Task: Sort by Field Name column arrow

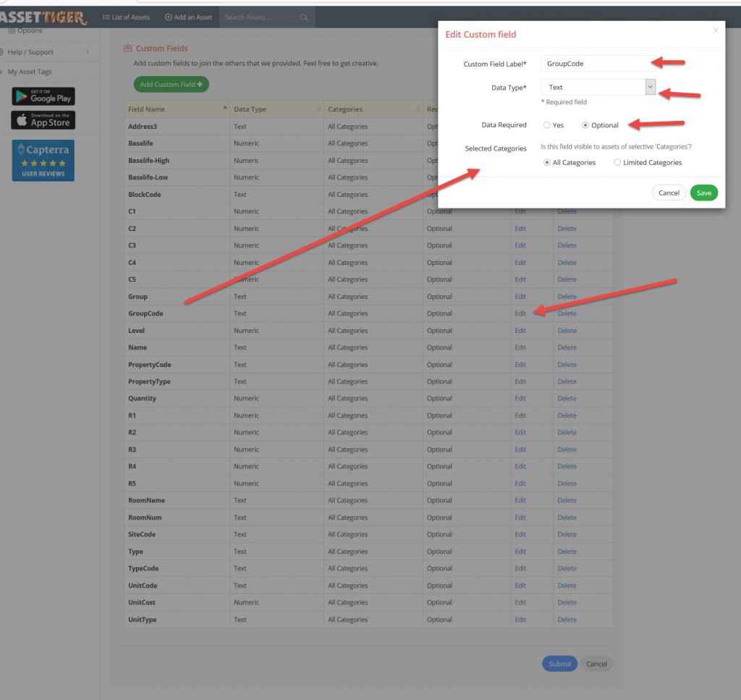Action: (224, 109)
